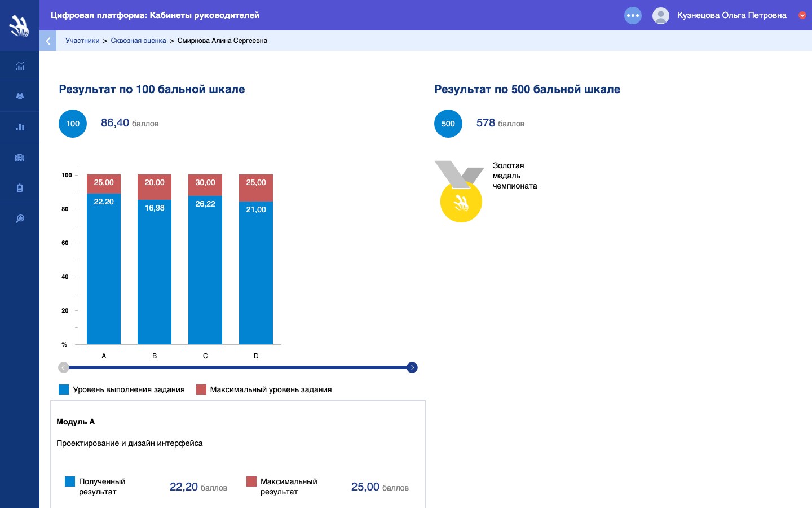Click the 578 баллов score value
The image size is (812, 508).
[500, 123]
